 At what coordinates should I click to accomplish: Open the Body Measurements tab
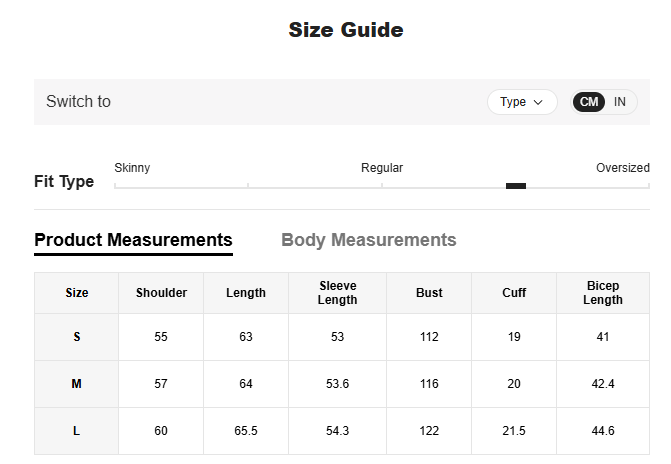(368, 240)
